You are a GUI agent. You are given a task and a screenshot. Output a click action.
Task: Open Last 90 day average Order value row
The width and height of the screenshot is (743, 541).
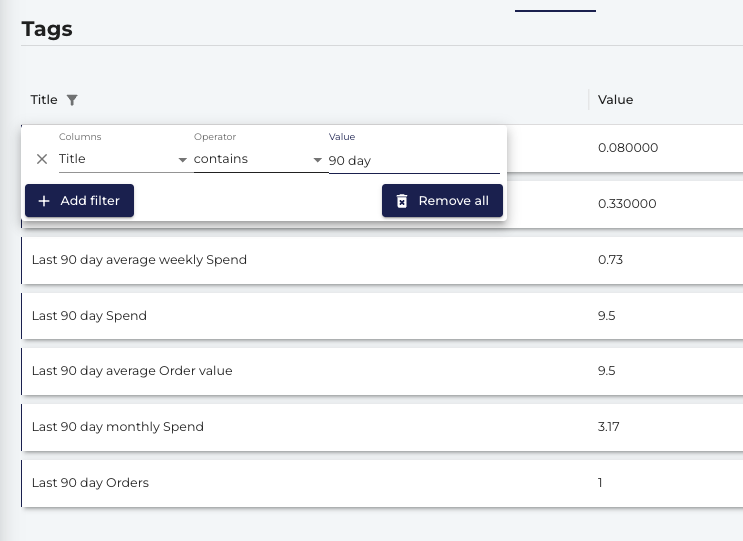pyautogui.click(x=382, y=371)
